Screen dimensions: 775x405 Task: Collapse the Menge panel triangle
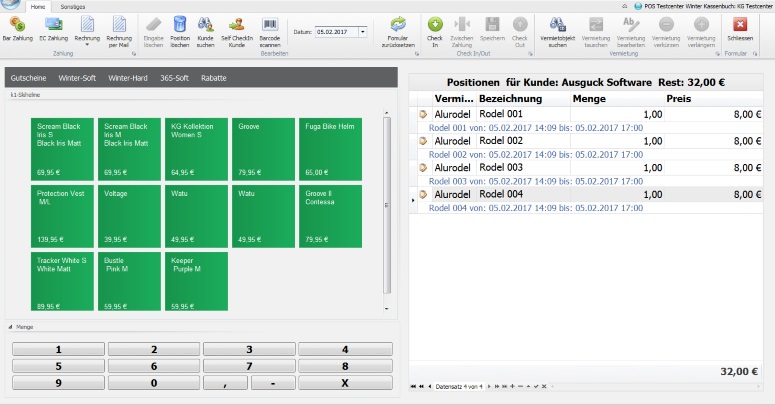click(x=10, y=327)
